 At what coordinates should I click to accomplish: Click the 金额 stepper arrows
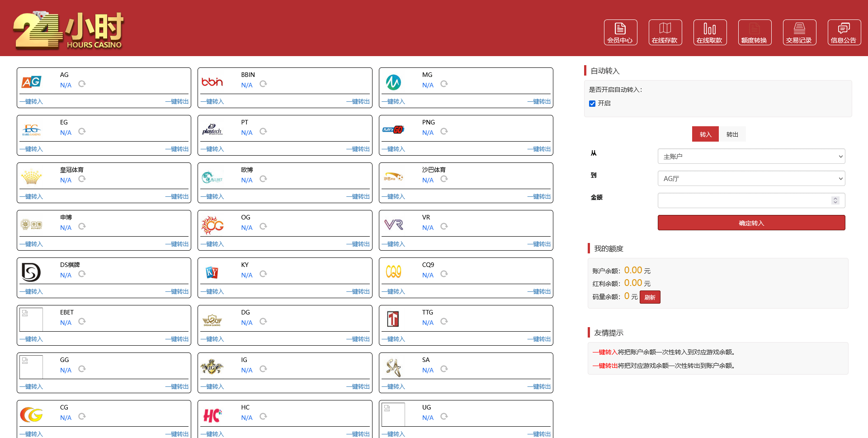[835, 200]
